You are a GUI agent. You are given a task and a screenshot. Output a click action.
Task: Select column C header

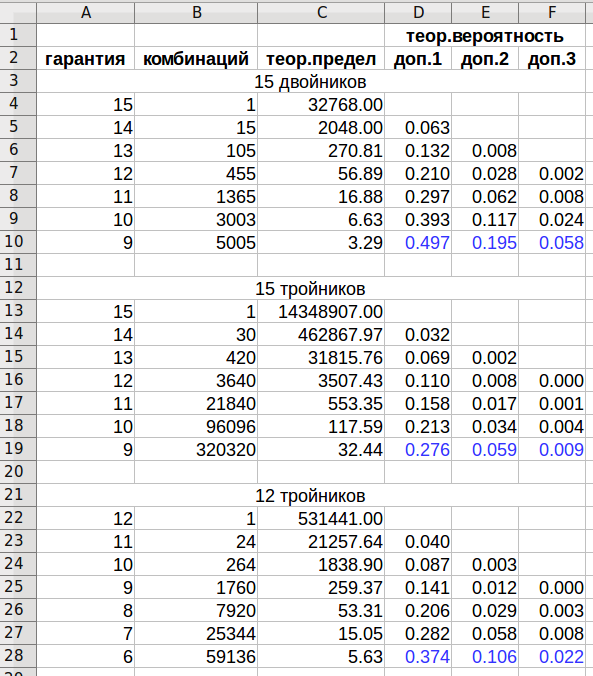coord(321,13)
